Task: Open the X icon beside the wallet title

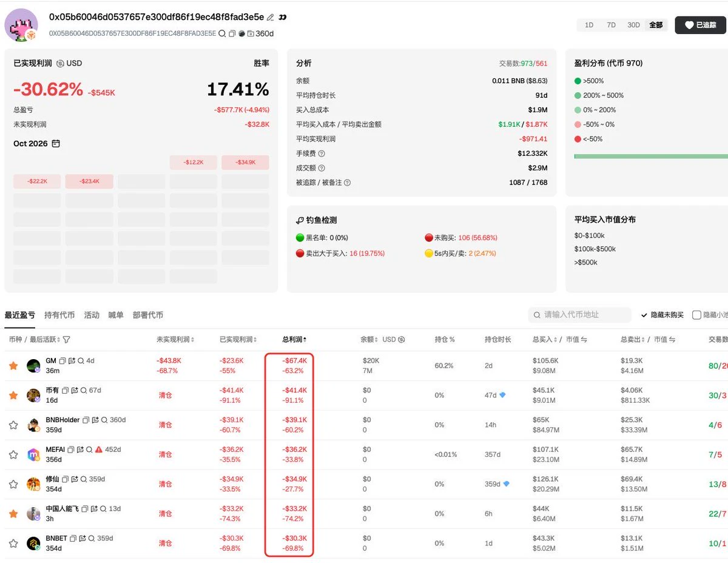Action: click(x=282, y=18)
